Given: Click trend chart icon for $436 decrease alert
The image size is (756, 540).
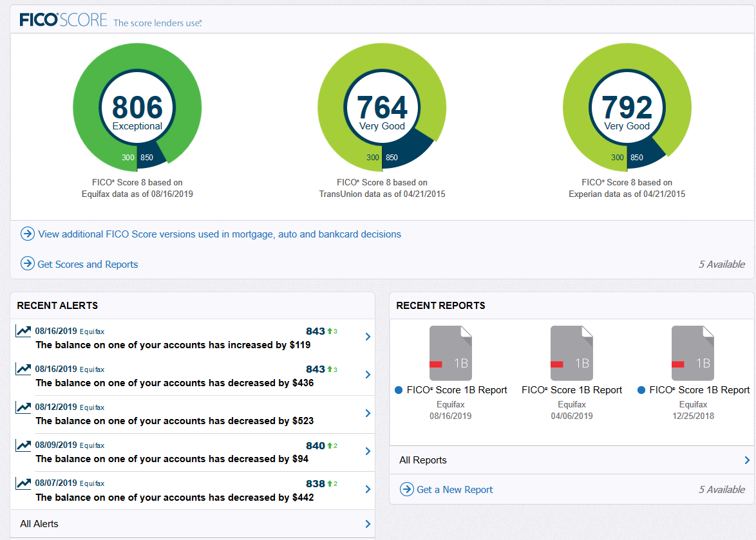Looking at the screenshot, I should (x=23, y=369).
